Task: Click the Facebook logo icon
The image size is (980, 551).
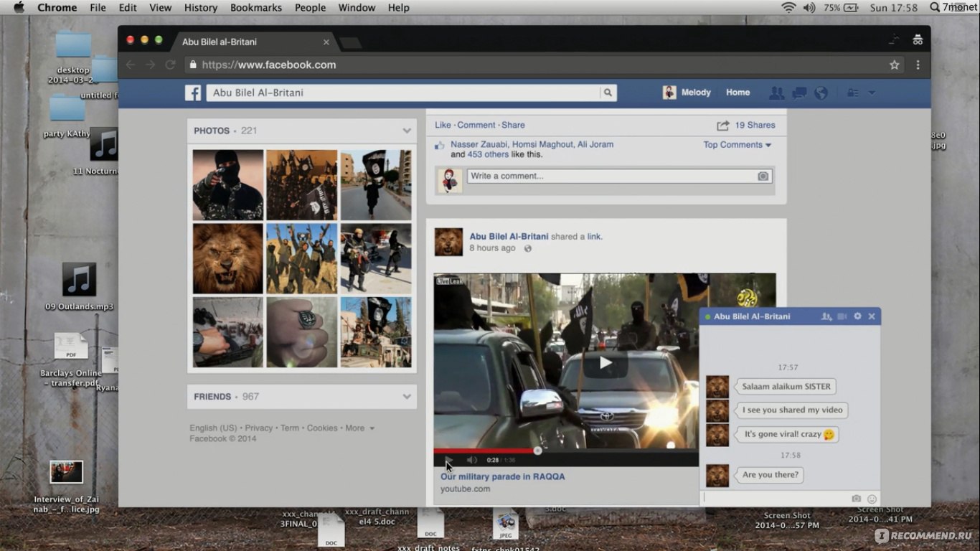Action: (192, 93)
